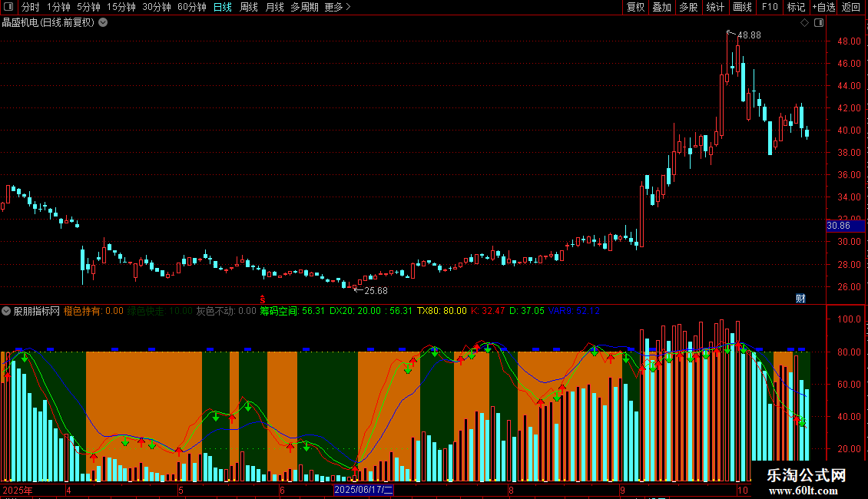Select the 日线 daily period
868x499 pixels.
(x=223, y=7)
